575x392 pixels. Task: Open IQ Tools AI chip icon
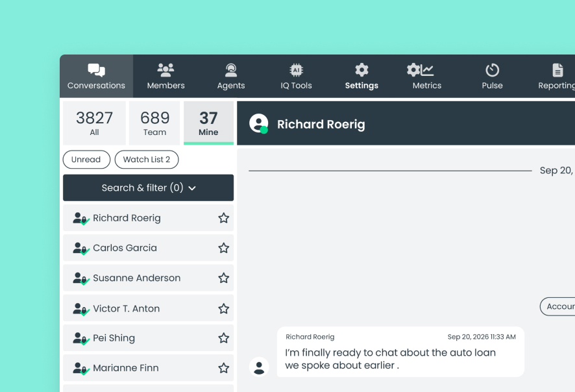point(297,70)
